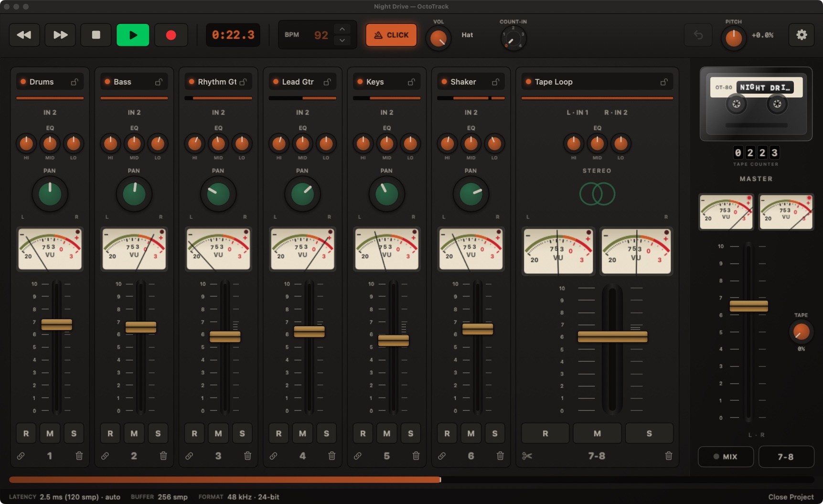
Task: Click the link icon on track 2
Action: 105,456
